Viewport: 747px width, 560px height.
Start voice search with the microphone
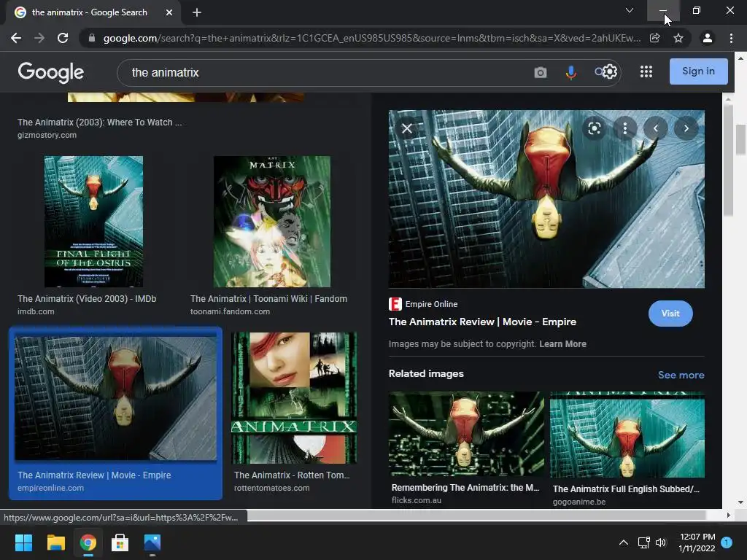point(570,72)
